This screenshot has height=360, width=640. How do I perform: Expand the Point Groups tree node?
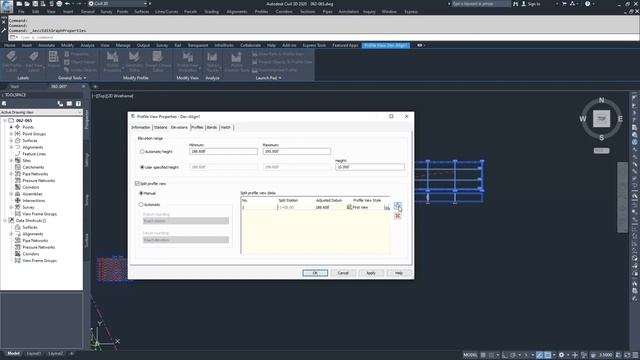(x=11, y=134)
